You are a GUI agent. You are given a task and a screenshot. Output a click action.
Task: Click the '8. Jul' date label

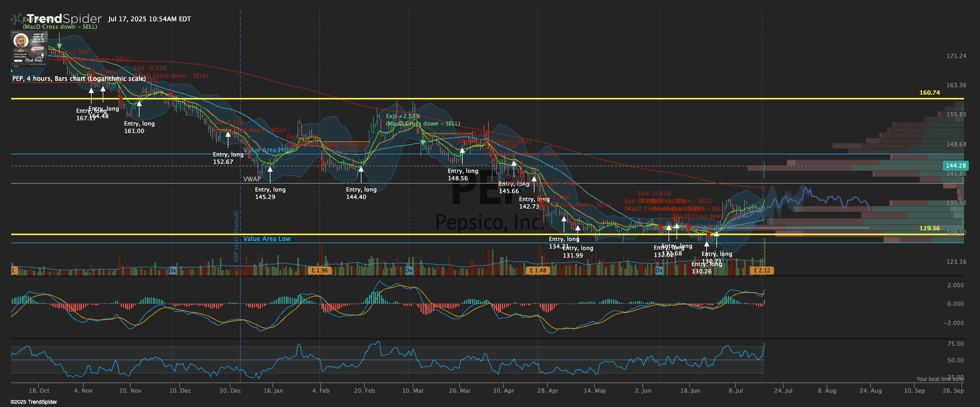pyautogui.click(x=736, y=391)
